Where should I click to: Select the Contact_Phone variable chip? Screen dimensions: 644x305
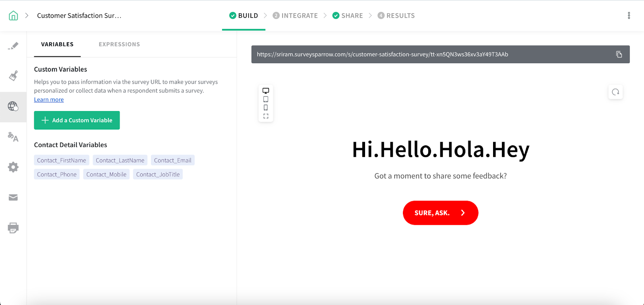(x=57, y=175)
